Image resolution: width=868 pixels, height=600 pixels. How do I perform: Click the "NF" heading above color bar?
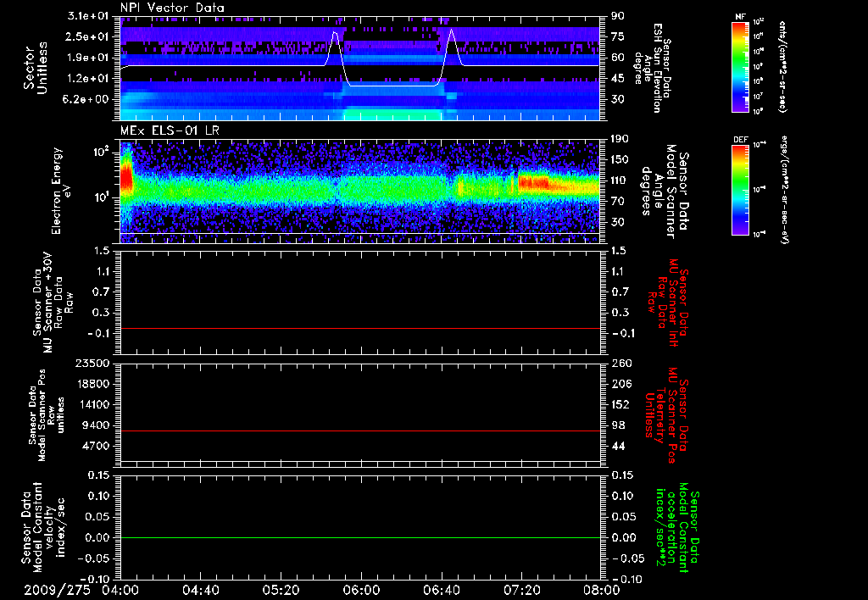741,17
